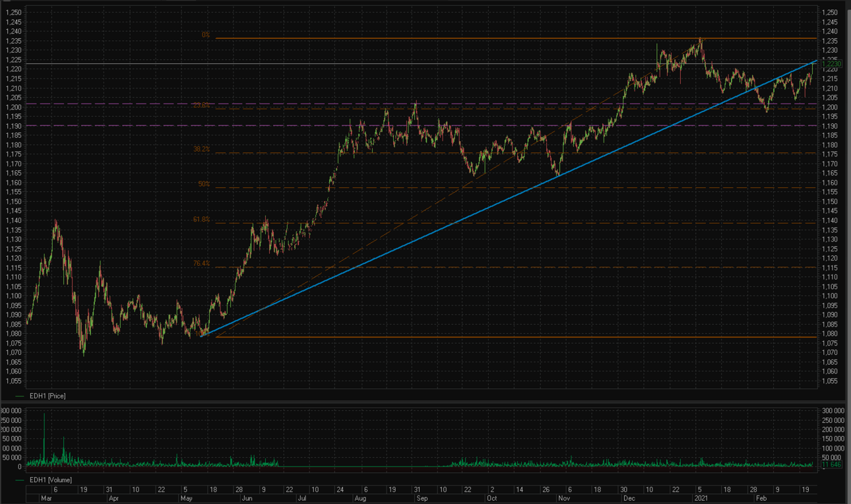Select the EDH1 [Price] legend label
The height and width of the screenshot is (504, 851).
pyautogui.click(x=47, y=396)
